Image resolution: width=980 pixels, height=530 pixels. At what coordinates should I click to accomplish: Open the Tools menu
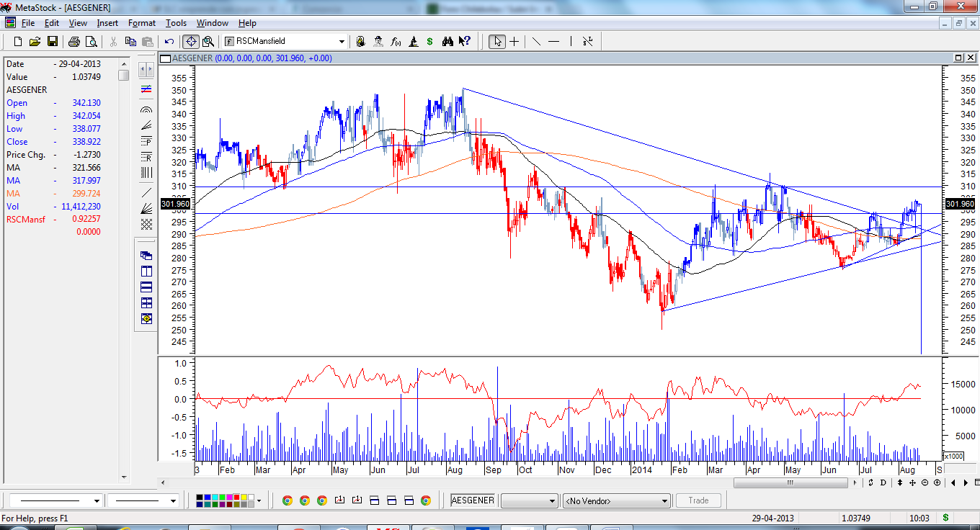[x=176, y=23]
